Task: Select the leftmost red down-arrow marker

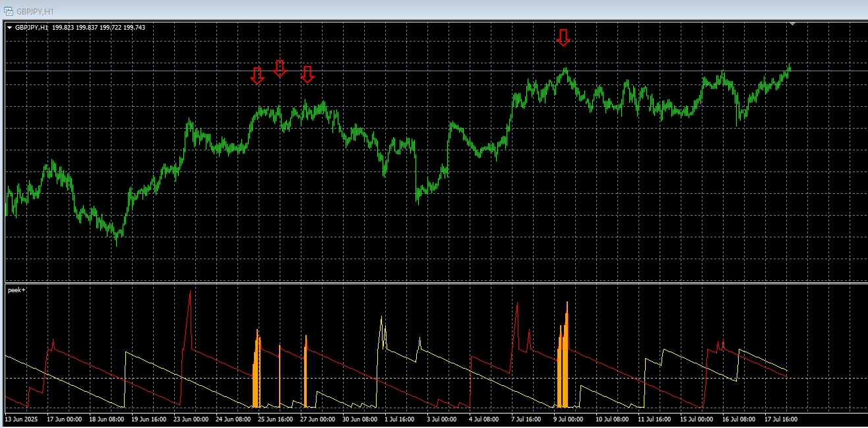Action: (257, 76)
